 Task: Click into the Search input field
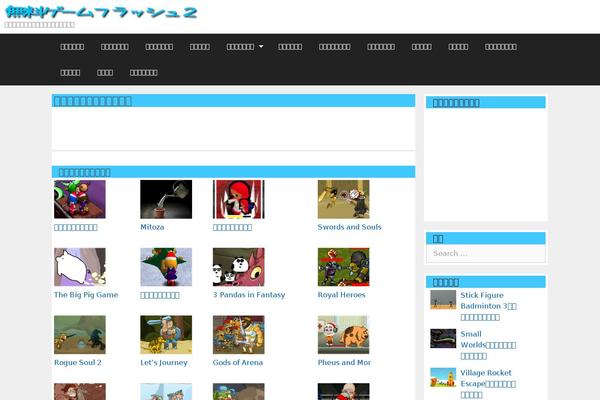pos(486,253)
